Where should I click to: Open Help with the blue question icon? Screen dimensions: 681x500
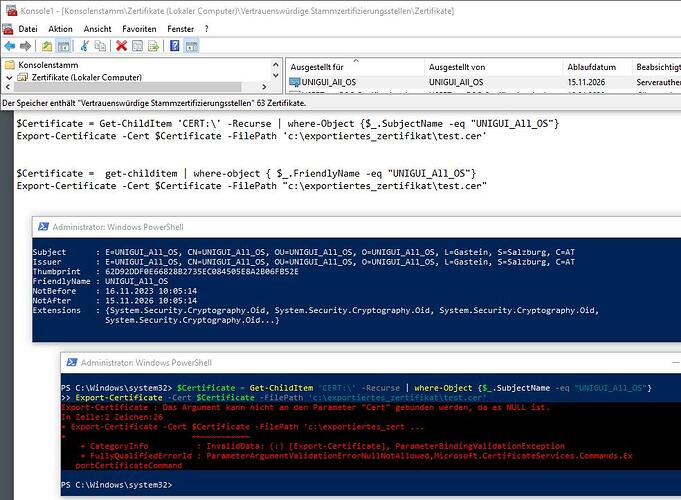[175, 46]
